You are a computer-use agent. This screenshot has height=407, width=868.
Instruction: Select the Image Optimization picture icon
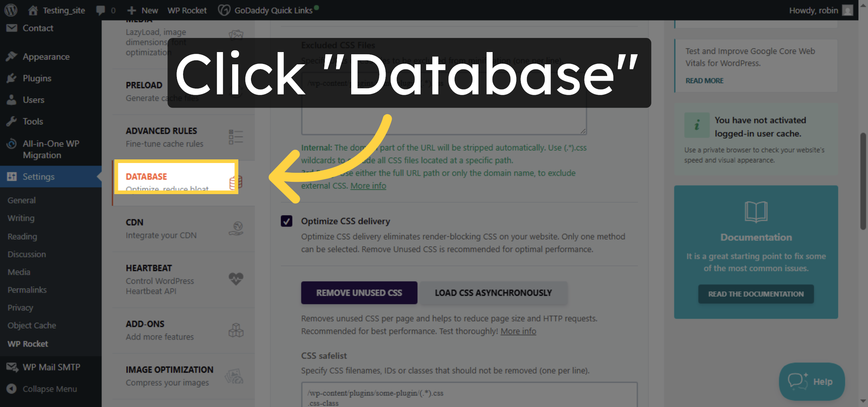click(234, 375)
